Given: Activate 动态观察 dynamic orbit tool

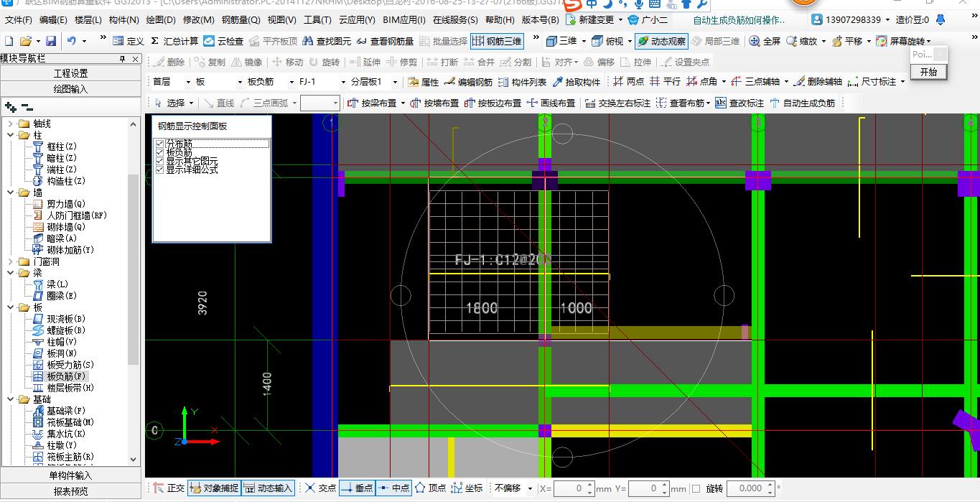Looking at the screenshot, I should (661, 41).
